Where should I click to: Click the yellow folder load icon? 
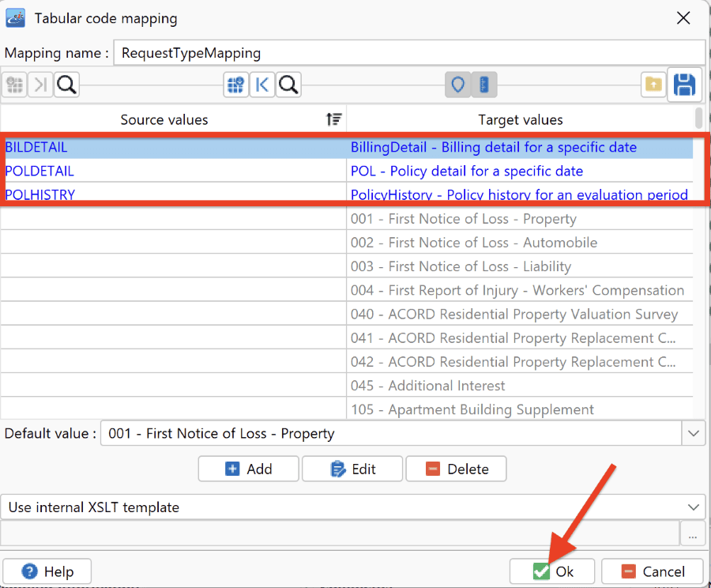tap(653, 85)
